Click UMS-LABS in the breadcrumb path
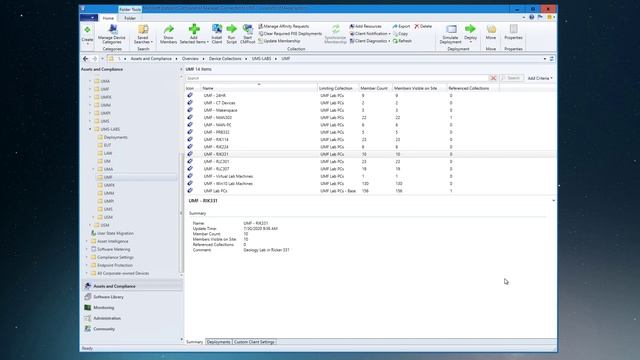This screenshot has width=640, height=360. (x=261, y=59)
